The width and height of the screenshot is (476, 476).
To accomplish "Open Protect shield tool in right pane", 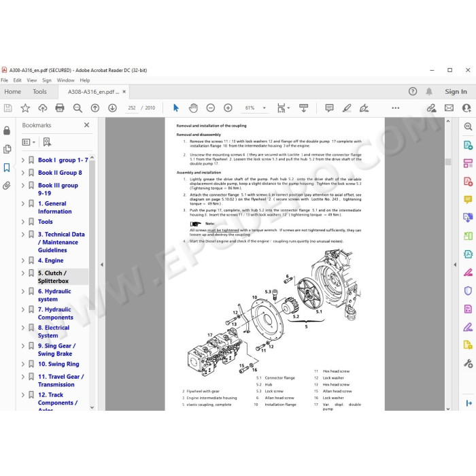I will tap(468, 290).
